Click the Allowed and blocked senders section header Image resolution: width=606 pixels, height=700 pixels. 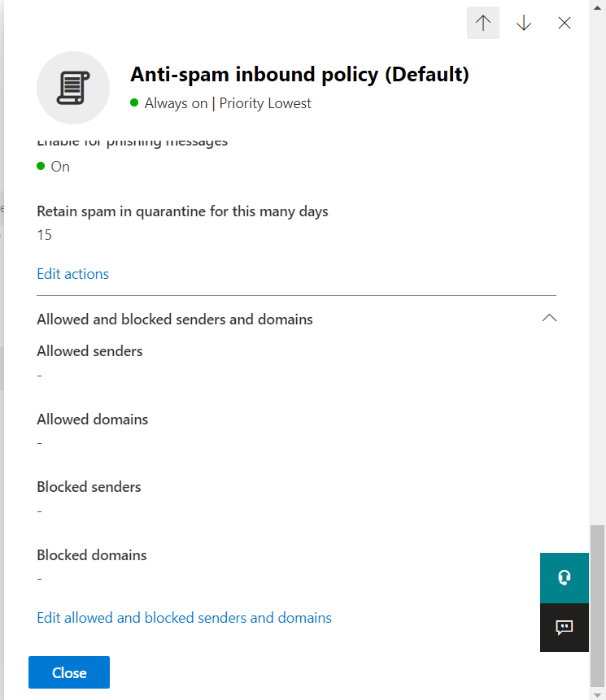click(175, 320)
